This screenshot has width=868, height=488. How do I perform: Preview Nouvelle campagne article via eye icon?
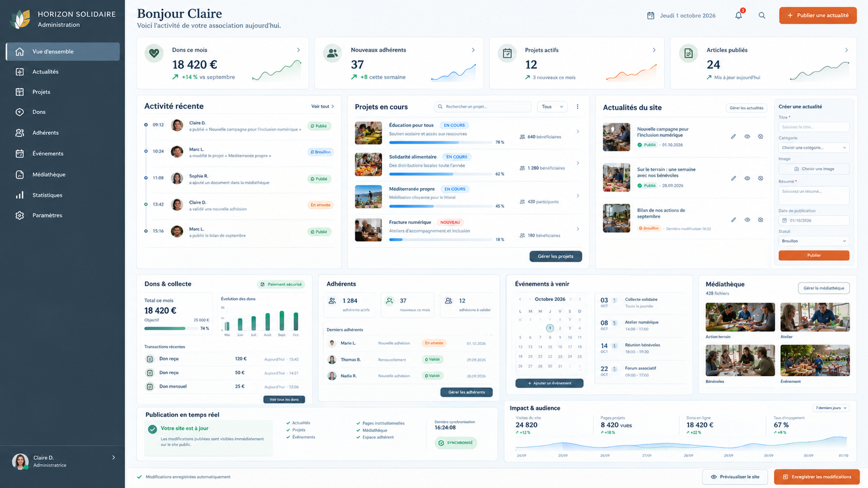point(747,137)
